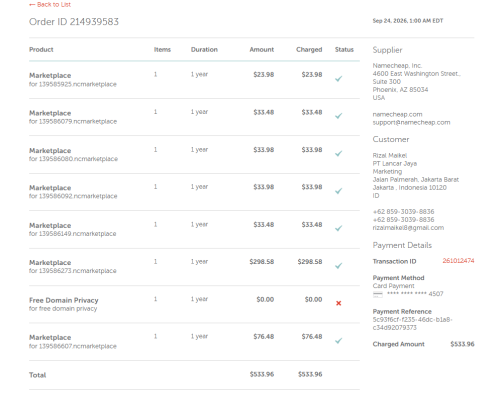Click the Back to List link
Viewport: 500px width, 394px height.
point(50,5)
